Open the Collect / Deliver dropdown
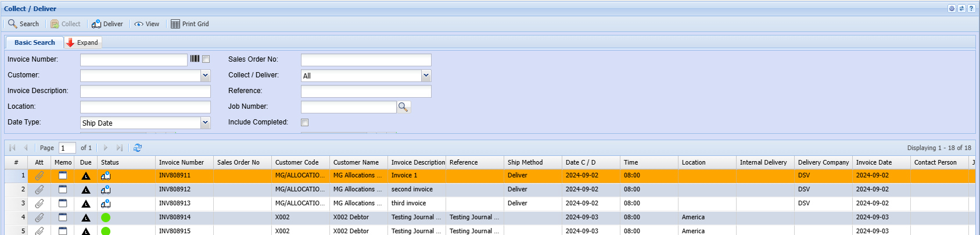The width and height of the screenshot is (980, 235). 426,76
